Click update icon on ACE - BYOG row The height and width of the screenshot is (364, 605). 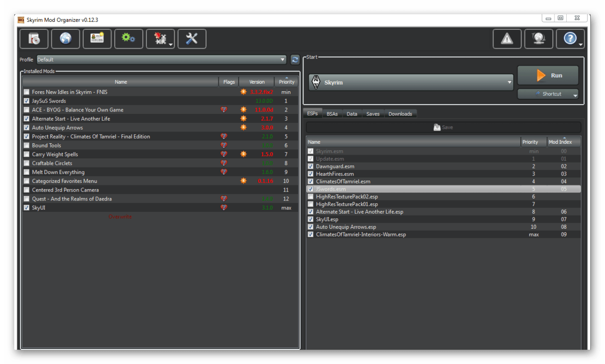pyautogui.click(x=243, y=110)
